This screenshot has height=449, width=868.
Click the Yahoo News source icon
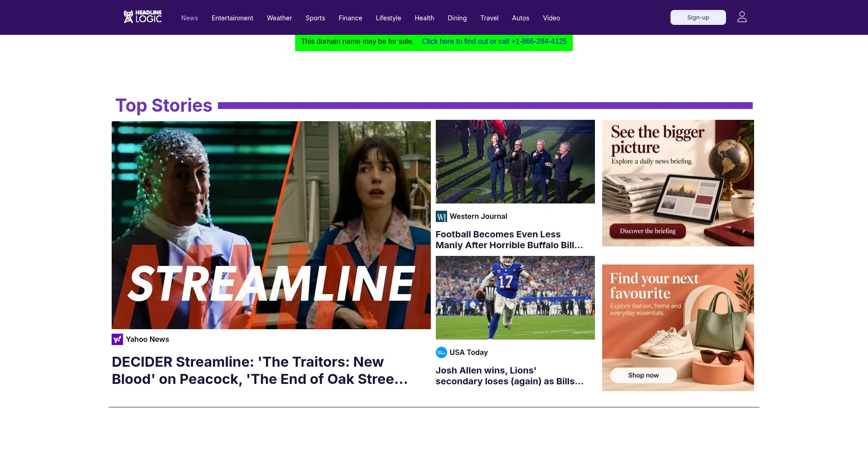pos(117,339)
